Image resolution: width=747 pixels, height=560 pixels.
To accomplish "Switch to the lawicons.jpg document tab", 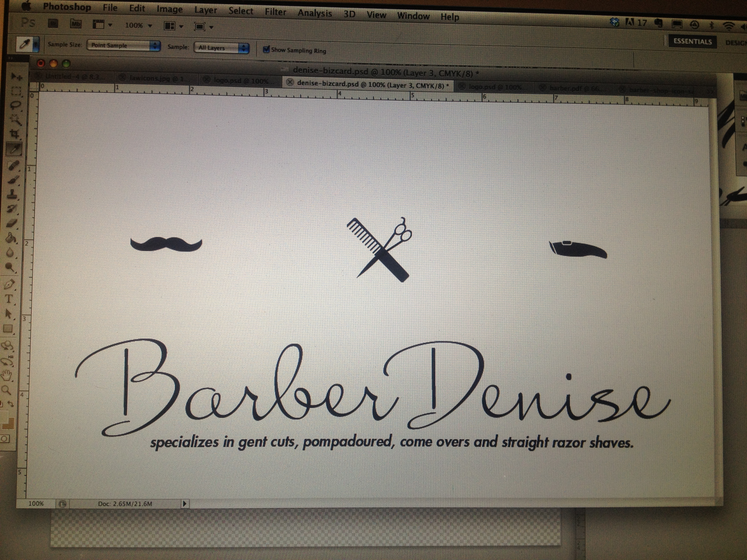I will pyautogui.click(x=156, y=79).
